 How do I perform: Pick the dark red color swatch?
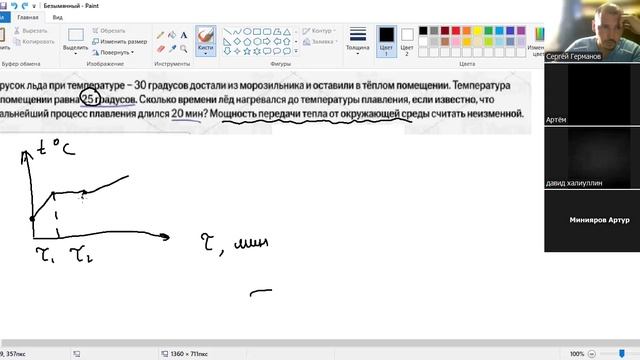click(445, 31)
